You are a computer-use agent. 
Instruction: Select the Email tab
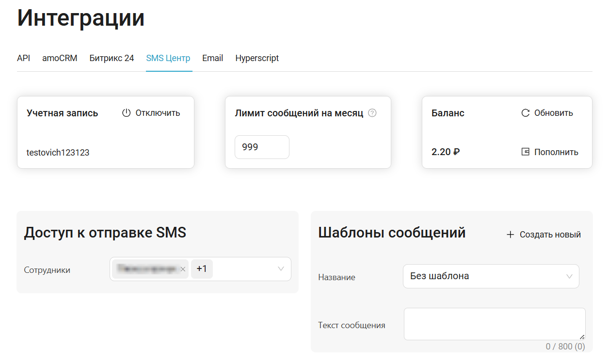coord(212,58)
